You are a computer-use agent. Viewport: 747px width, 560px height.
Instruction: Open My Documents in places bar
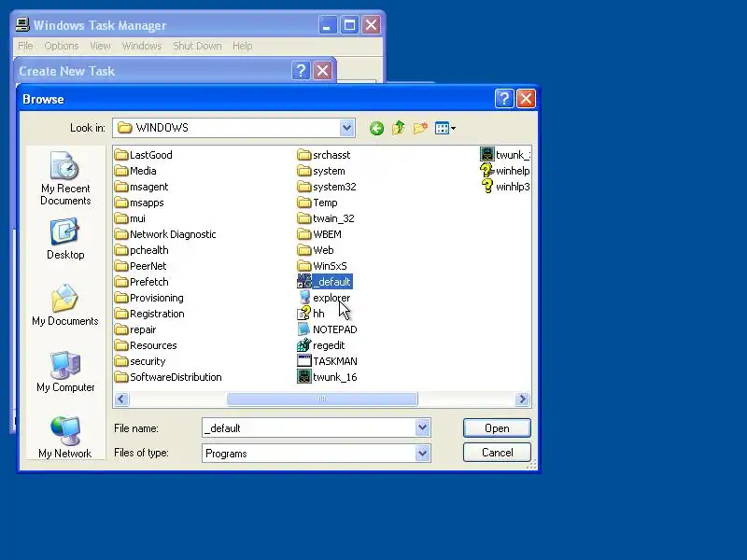[65, 305]
